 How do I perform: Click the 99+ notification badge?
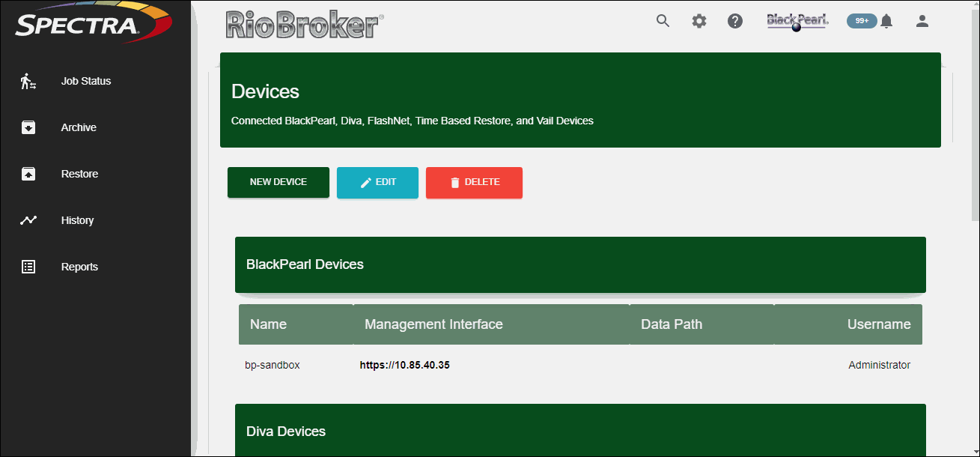tap(862, 21)
